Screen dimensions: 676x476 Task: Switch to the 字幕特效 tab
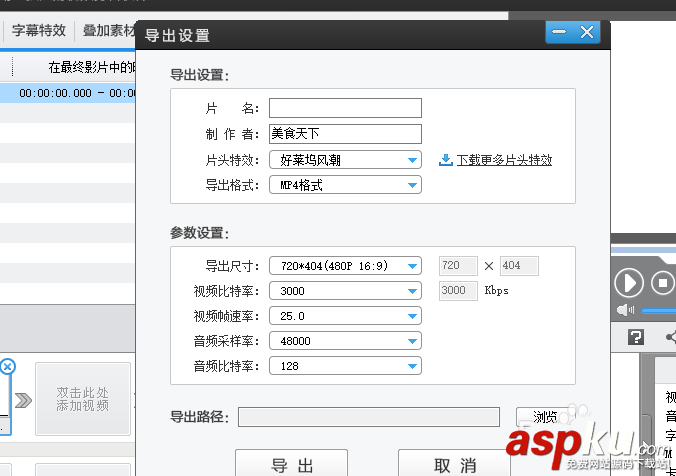point(39,30)
